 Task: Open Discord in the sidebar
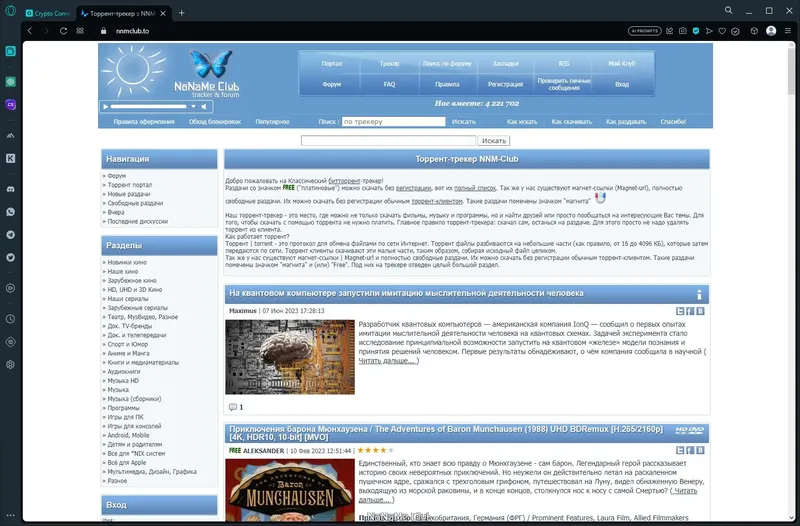tap(10, 189)
